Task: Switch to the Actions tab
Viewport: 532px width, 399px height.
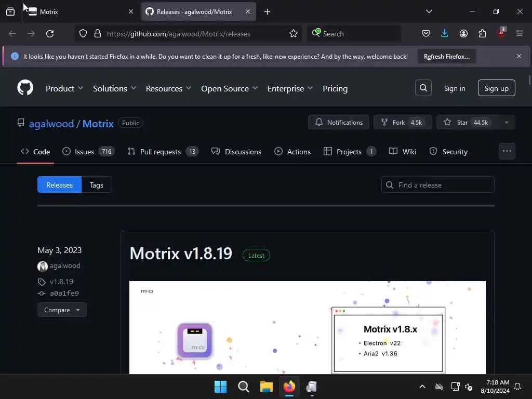Action: (x=292, y=152)
